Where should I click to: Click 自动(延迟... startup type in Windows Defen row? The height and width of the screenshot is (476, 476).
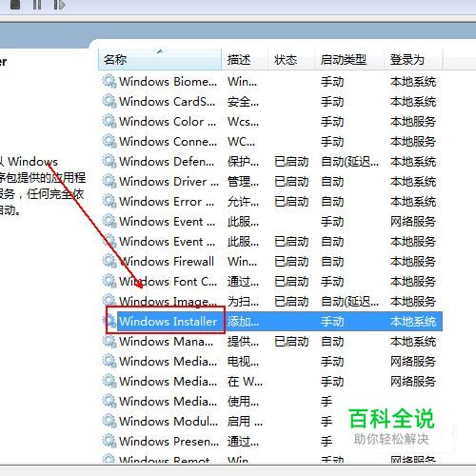click(349, 161)
